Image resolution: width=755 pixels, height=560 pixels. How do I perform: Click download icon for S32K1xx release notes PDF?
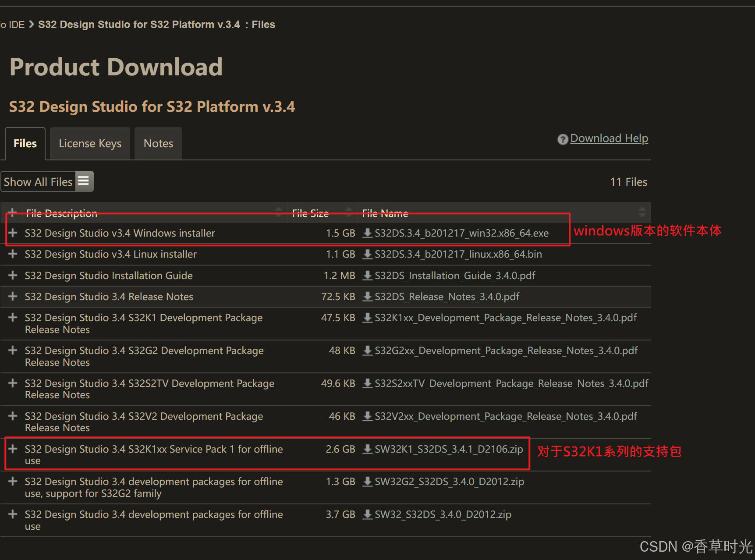(368, 318)
